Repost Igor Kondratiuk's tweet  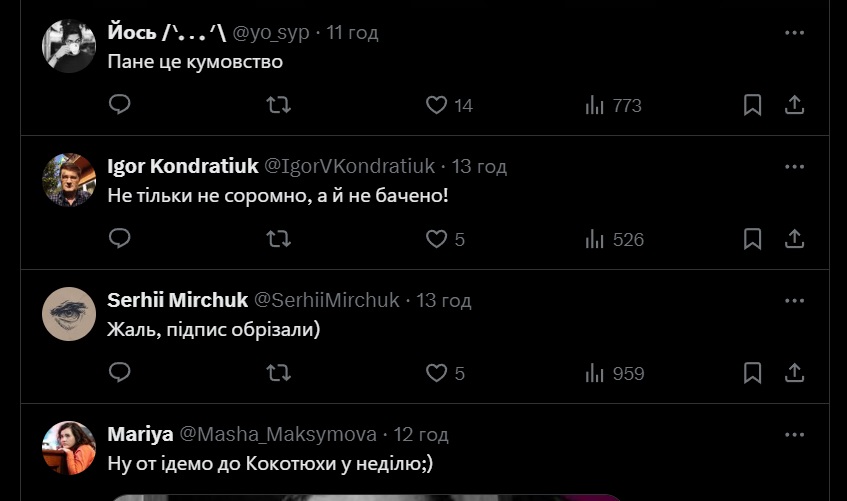click(279, 238)
